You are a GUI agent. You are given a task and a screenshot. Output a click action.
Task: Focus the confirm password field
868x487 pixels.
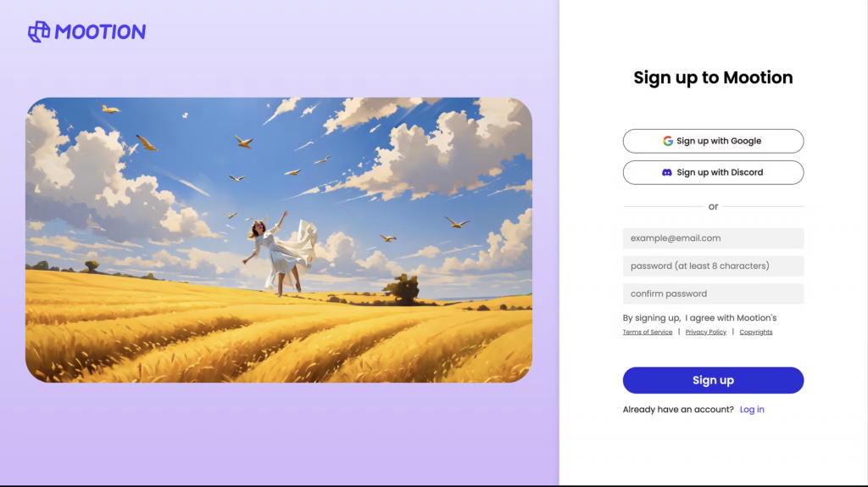click(713, 294)
